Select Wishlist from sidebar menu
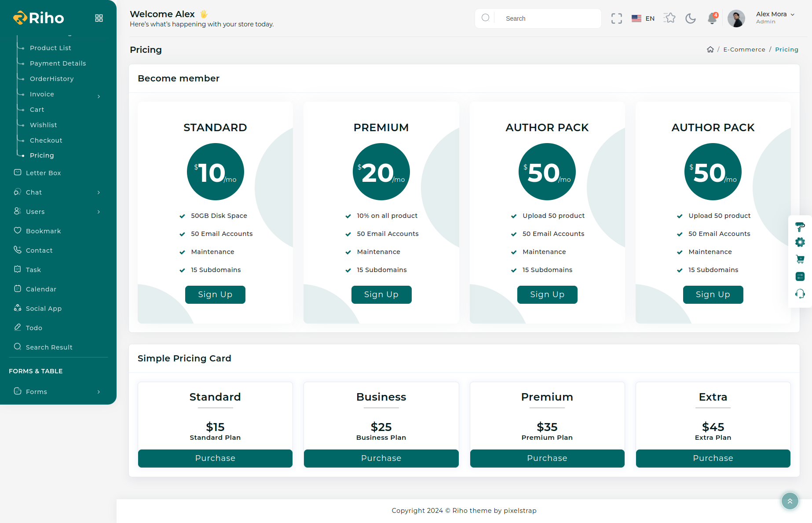 click(x=43, y=125)
